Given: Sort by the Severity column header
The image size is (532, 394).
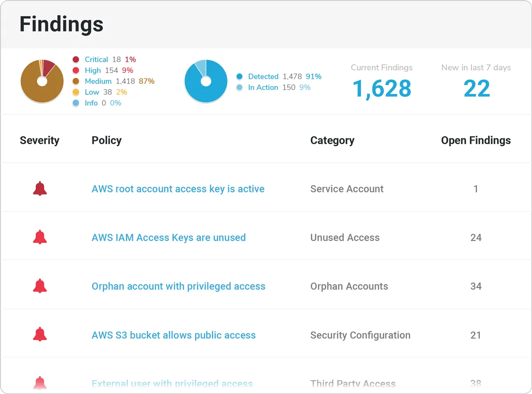Looking at the screenshot, I should click(39, 140).
